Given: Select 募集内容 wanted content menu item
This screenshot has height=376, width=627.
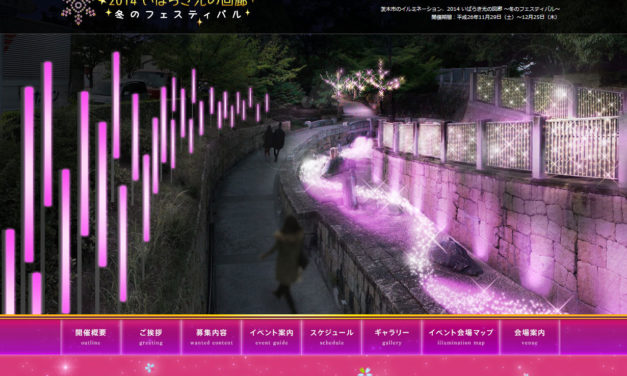Looking at the screenshot, I should tap(212, 337).
